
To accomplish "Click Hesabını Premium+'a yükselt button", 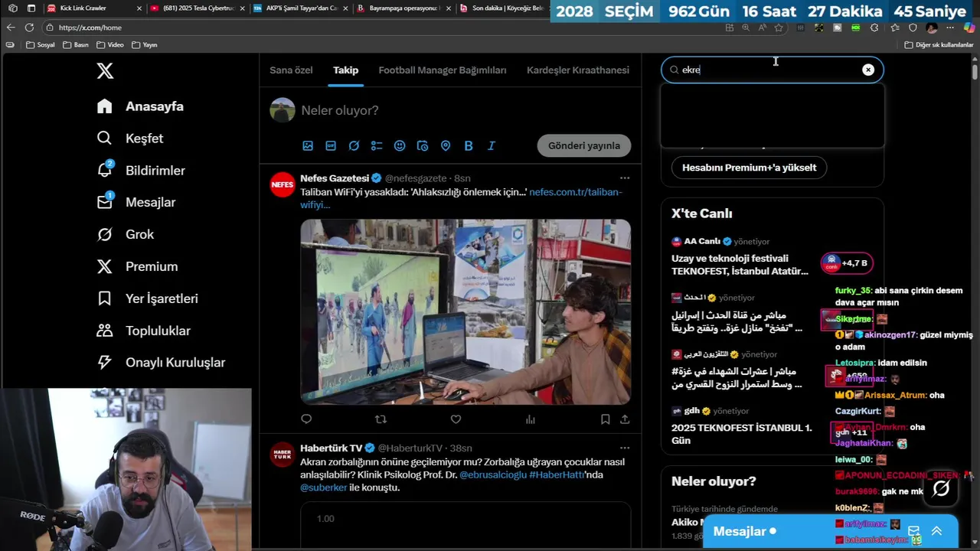I will point(749,168).
